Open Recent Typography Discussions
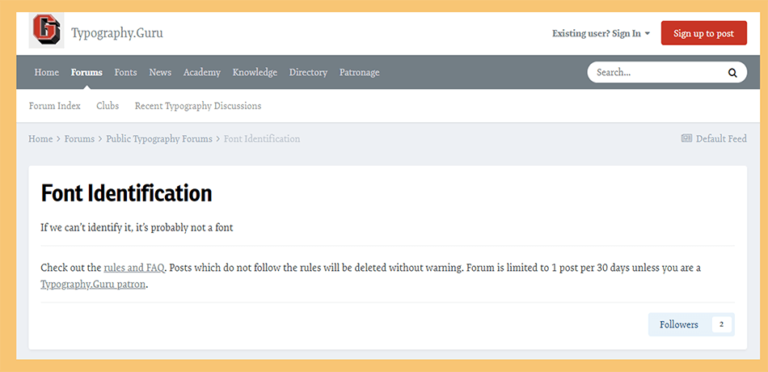The height and width of the screenshot is (372, 768). click(198, 106)
